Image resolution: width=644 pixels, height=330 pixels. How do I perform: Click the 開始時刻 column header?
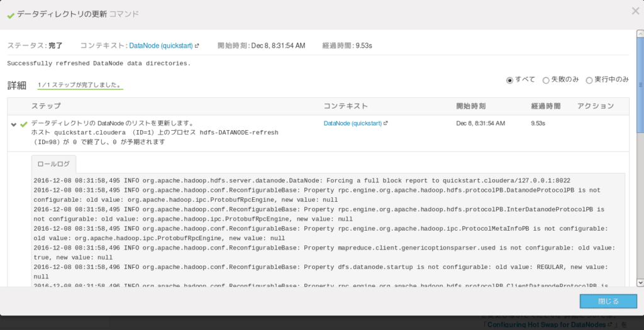pos(470,106)
